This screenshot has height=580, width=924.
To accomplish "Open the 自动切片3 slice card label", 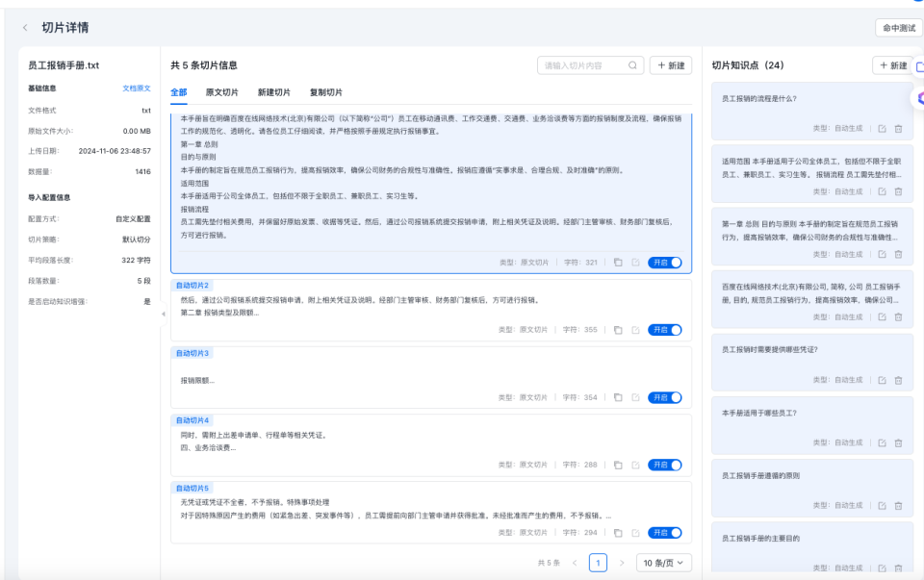I will 192,353.
